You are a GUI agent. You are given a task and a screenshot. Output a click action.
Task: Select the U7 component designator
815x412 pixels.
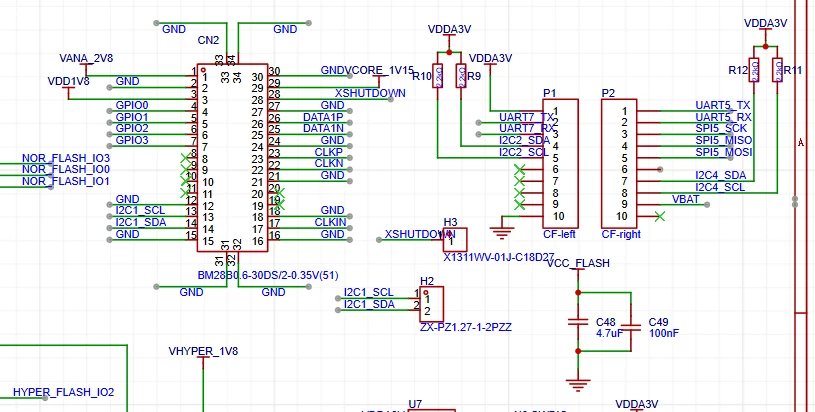pyautogui.click(x=415, y=404)
